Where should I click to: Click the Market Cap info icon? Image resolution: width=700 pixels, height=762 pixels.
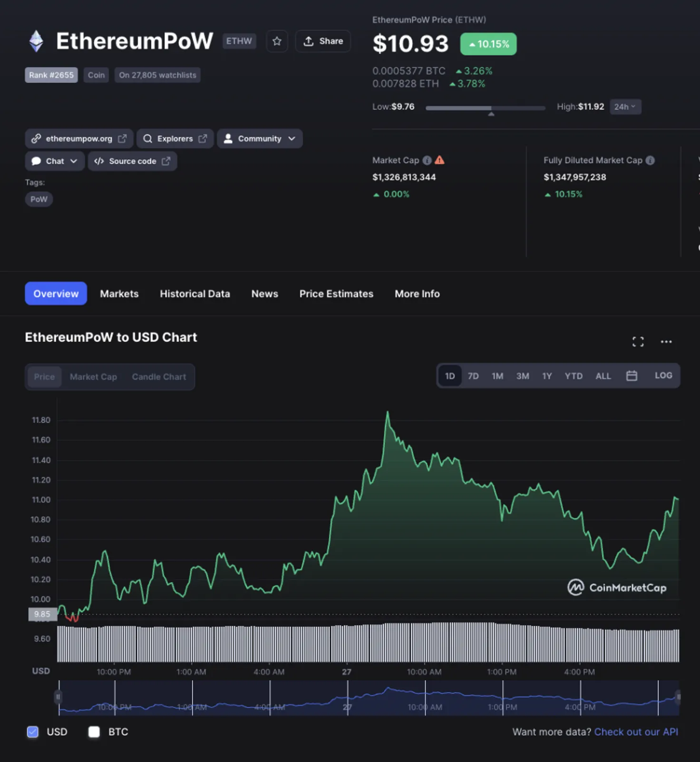click(427, 160)
